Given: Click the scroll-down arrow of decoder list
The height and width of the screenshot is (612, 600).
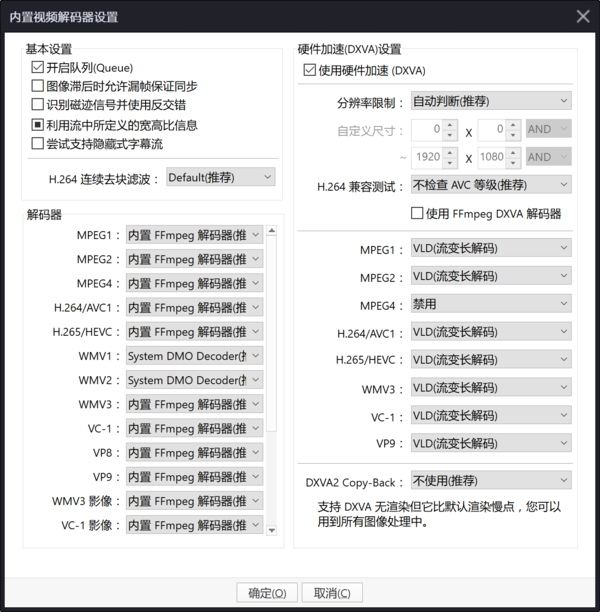Looking at the screenshot, I should (x=272, y=529).
